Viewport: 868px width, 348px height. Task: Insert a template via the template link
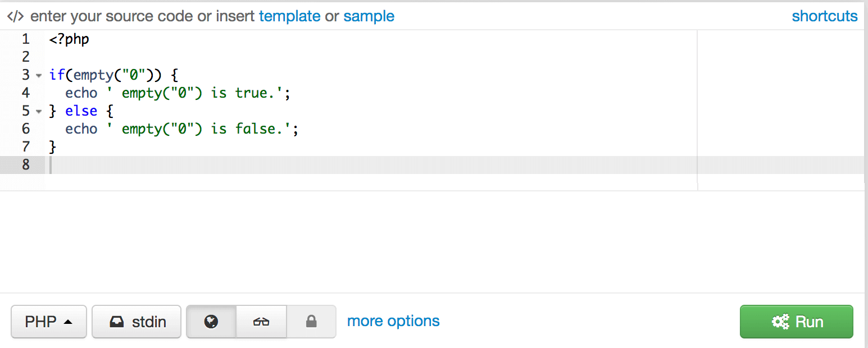click(289, 16)
